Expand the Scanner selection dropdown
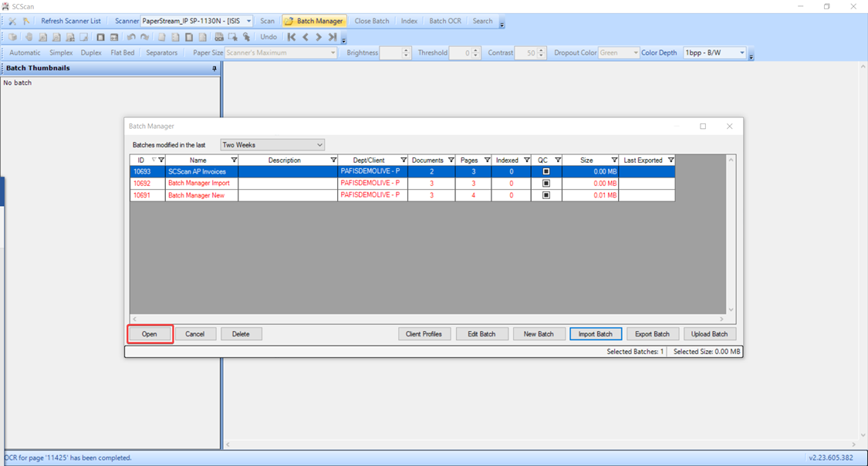 (x=248, y=22)
